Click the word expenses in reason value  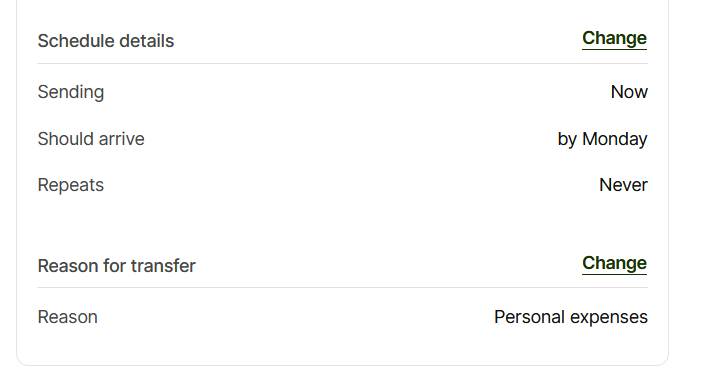tap(609, 318)
